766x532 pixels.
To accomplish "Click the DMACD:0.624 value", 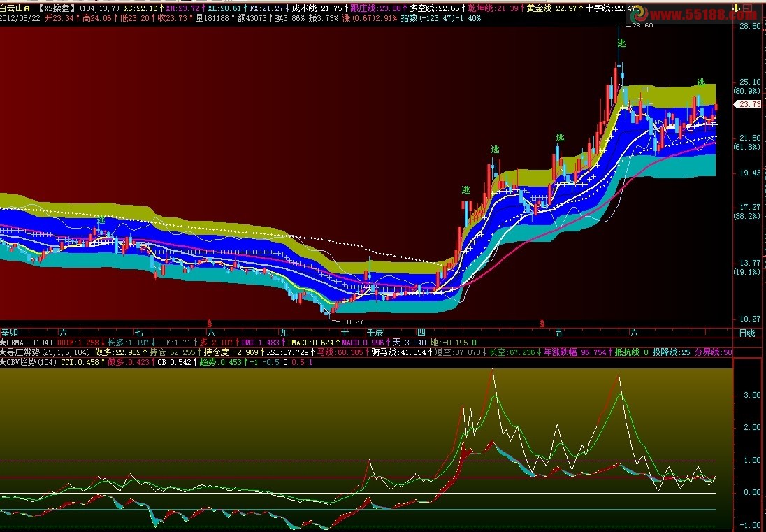I will 310,343.
